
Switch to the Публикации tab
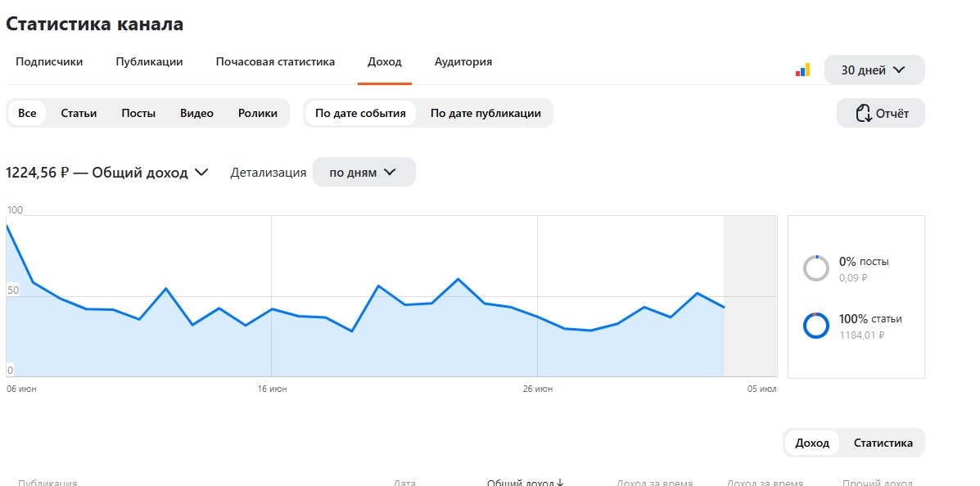pyautogui.click(x=149, y=62)
